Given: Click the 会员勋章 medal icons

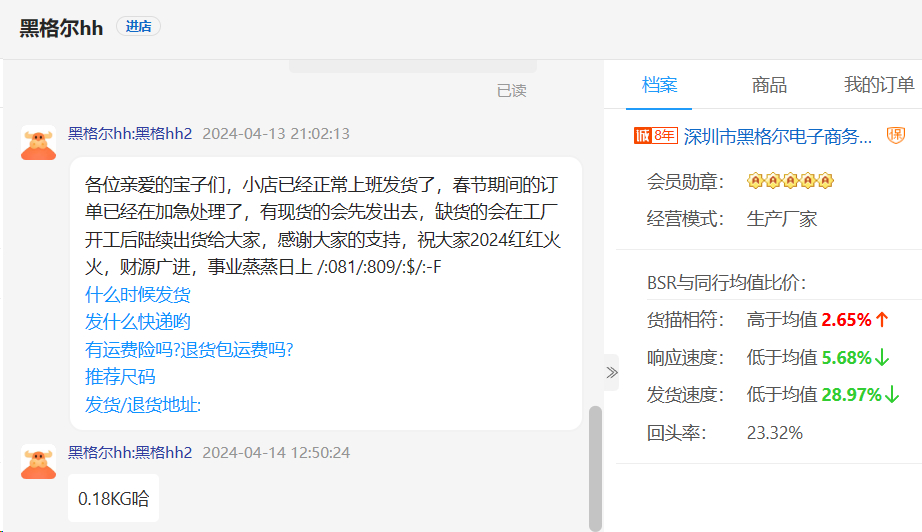Looking at the screenshot, I should click(x=790, y=180).
